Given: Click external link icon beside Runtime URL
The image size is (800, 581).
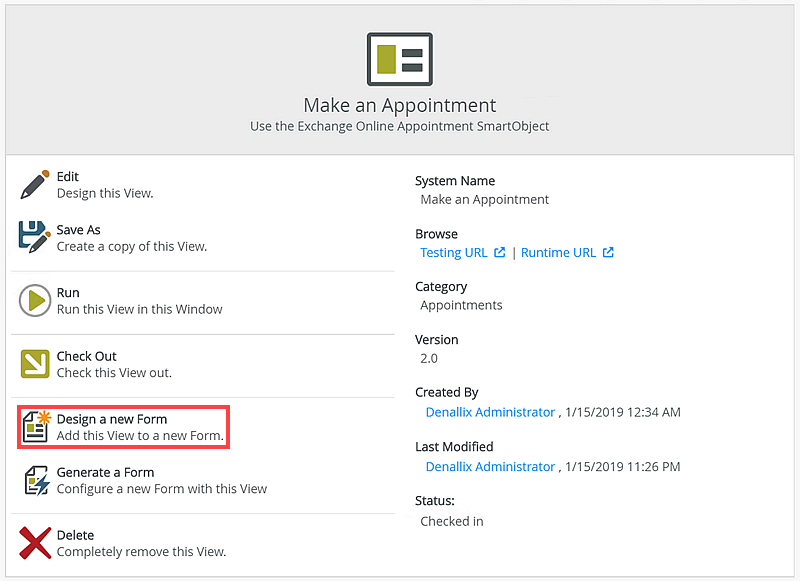Looking at the screenshot, I should click(x=608, y=253).
